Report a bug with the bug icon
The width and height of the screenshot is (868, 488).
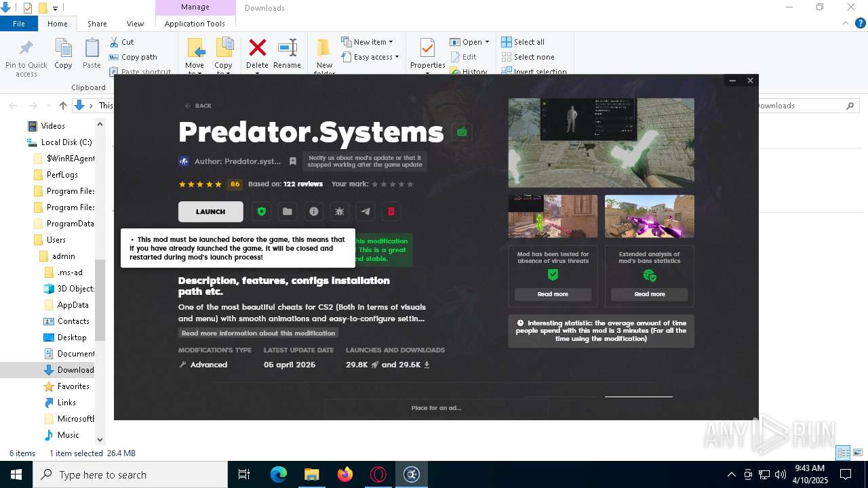340,211
